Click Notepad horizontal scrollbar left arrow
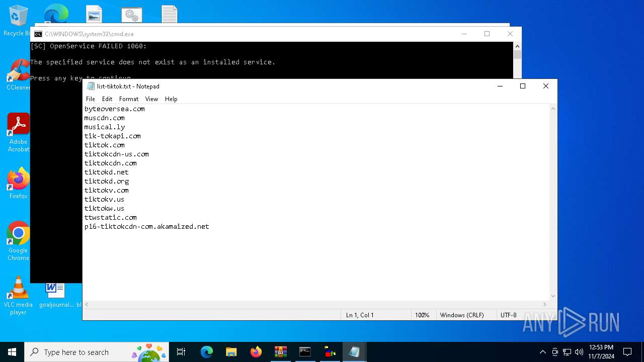 [x=87, y=304]
